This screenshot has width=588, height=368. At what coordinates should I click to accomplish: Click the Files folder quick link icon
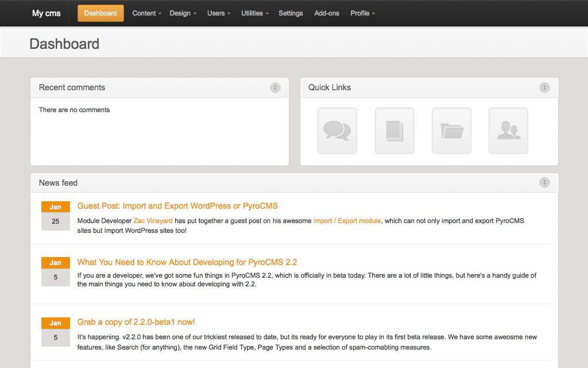(451, 131)
